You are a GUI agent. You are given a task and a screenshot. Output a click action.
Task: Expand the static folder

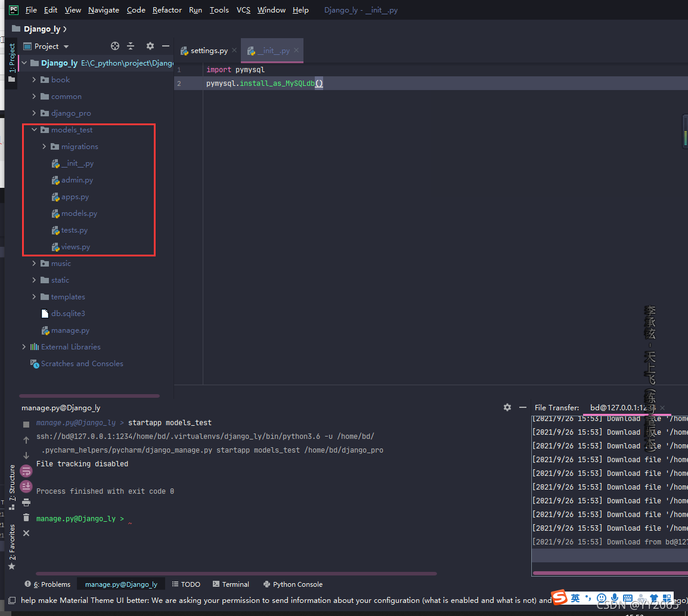(34, 280)
